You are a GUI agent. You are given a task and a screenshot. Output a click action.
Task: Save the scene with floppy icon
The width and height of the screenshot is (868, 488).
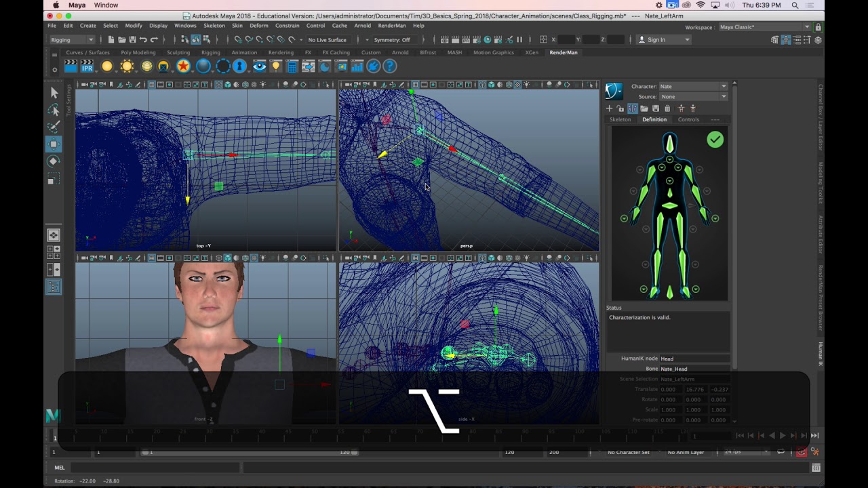click(132, 39)
